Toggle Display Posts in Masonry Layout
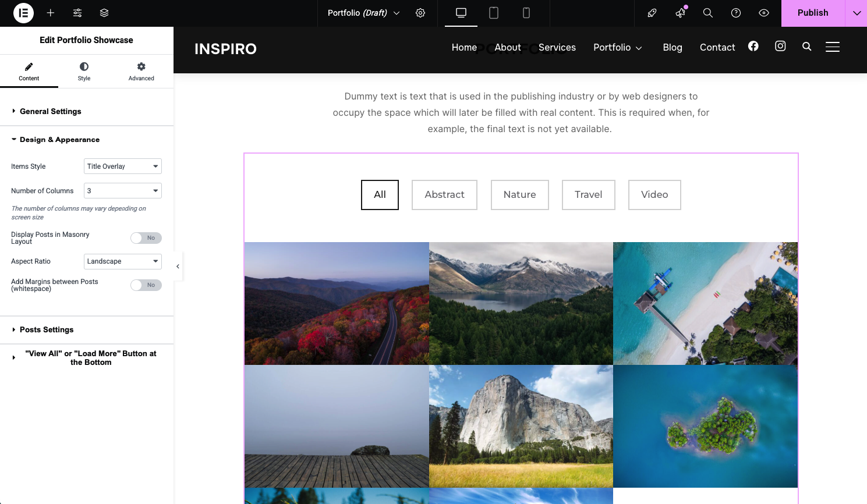Viewport: 867px width, 504px height. tap(146, 238)
